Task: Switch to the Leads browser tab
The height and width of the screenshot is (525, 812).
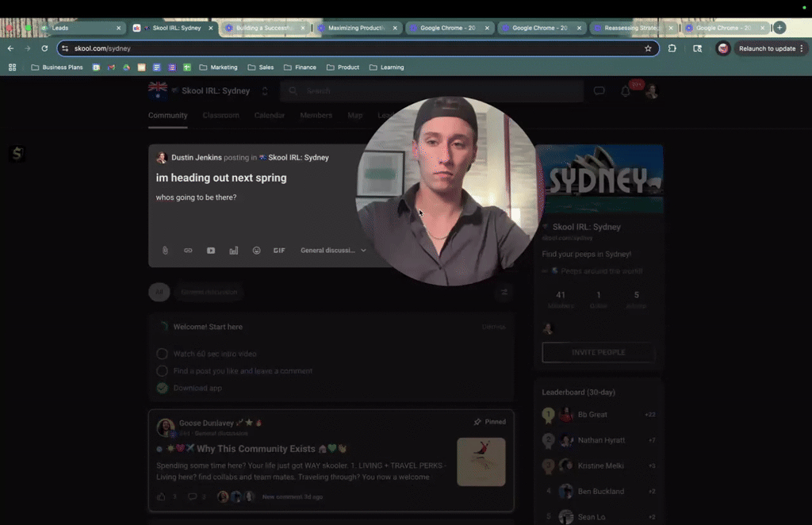Action: pos(80,28)
